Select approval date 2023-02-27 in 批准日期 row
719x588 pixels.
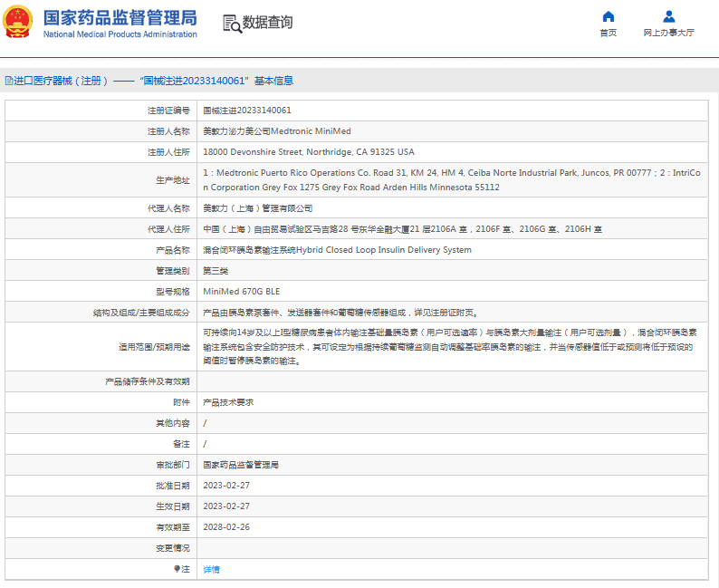[452, 486]
